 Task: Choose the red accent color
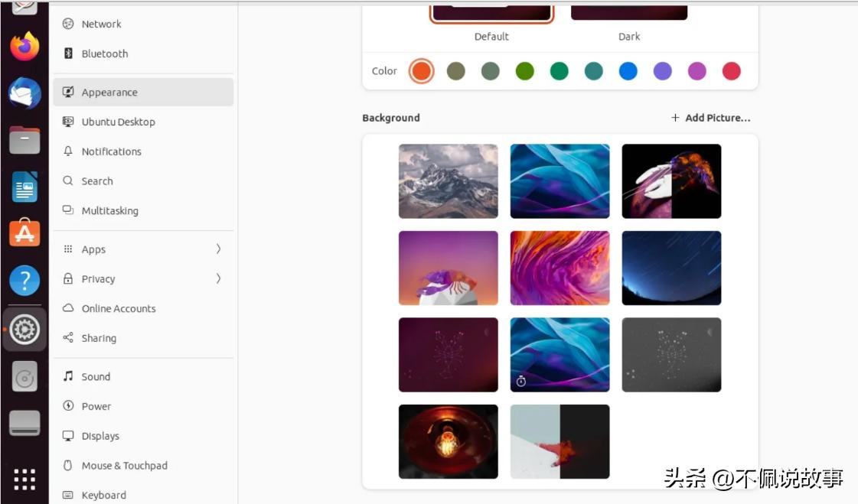click(732, 70)
